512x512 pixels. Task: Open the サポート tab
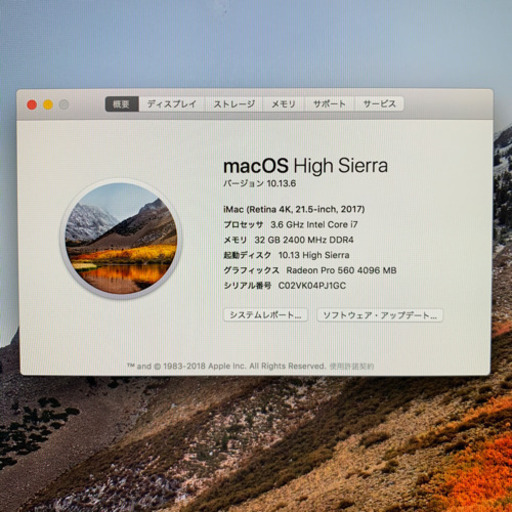[329, 104]
